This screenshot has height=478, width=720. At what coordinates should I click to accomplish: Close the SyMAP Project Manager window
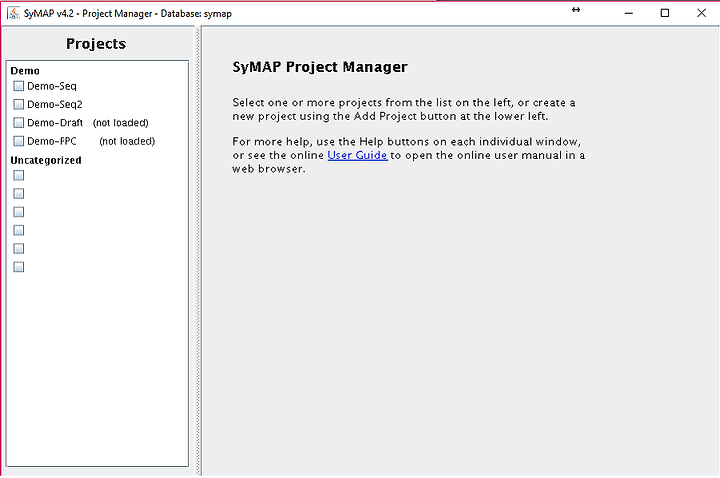click(701, 13)
